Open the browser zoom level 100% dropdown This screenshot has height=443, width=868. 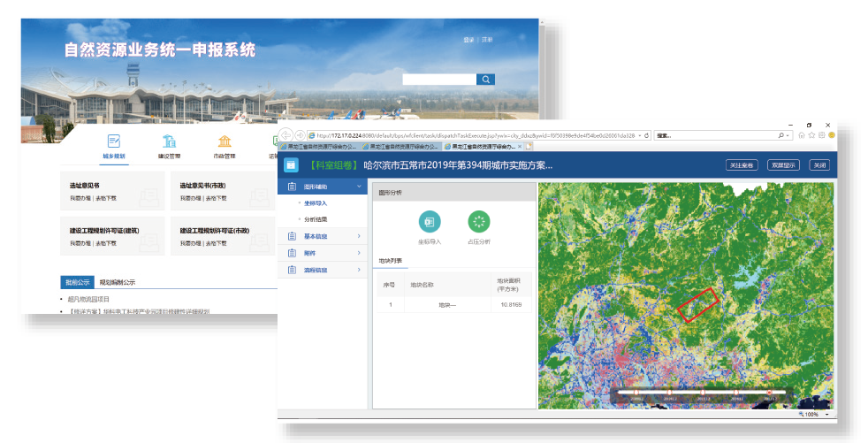click(x=826, y=414)
